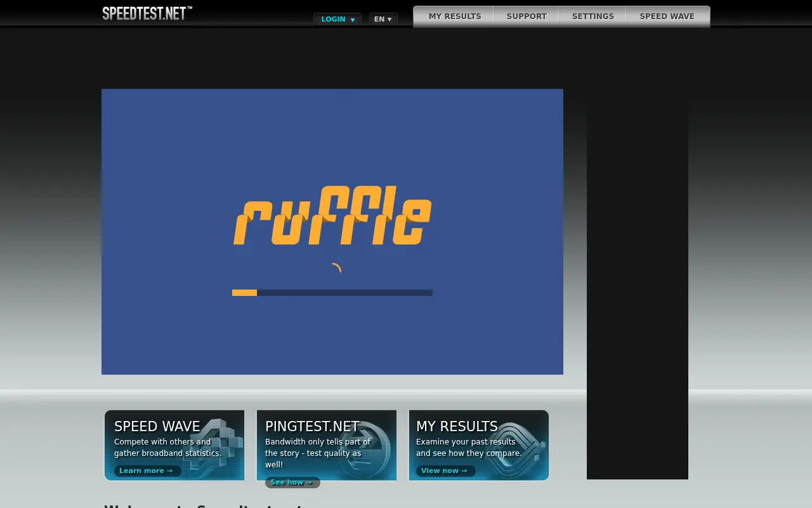Open the Speed Wave tab

(667, 17)
